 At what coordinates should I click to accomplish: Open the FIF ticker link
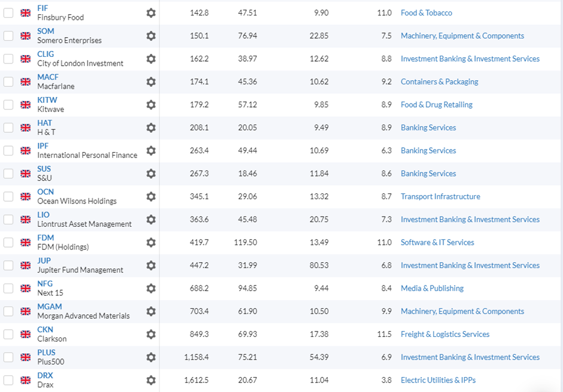coord(43,8)
